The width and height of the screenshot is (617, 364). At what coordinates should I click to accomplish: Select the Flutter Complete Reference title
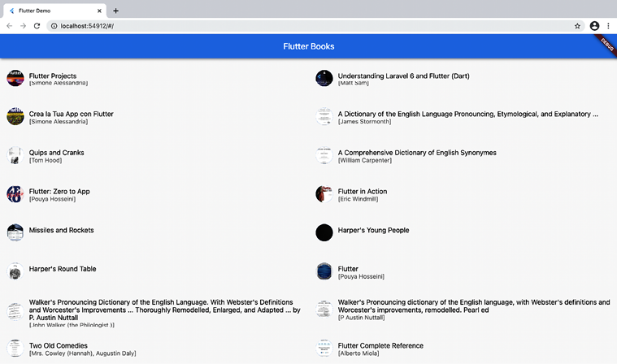click(x=380, y=345)
